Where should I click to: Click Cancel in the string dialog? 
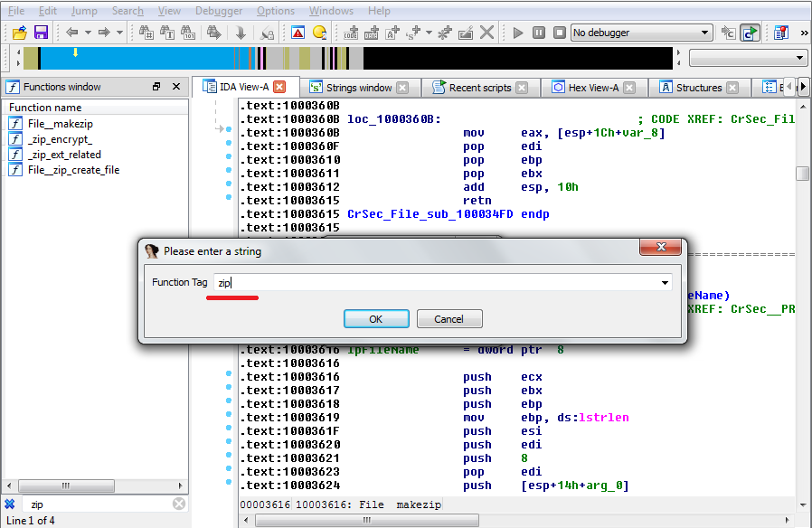pyautogui.click(x=449, y=319)
